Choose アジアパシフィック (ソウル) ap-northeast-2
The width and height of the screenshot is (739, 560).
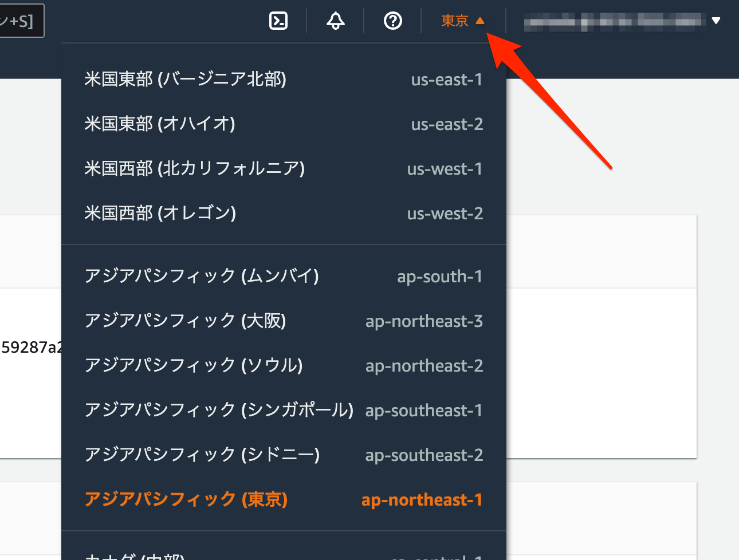coord(284,365)
